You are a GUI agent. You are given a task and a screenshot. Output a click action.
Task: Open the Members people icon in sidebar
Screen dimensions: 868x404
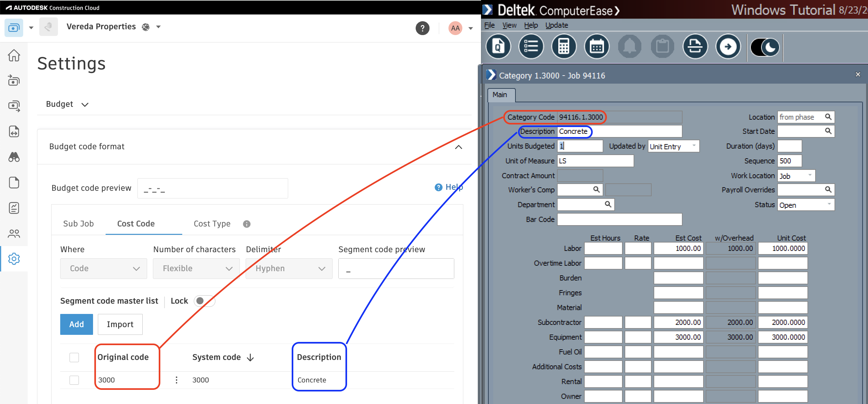tap(14, 233)
